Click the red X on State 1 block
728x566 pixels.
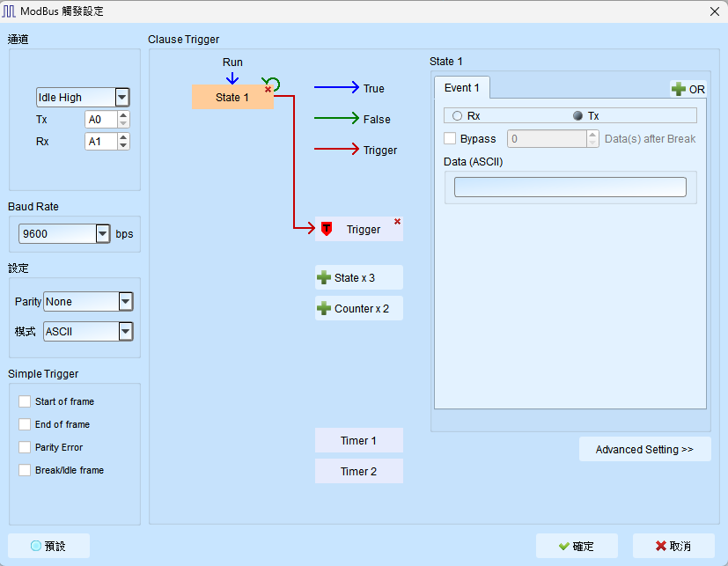click(268, 89)
